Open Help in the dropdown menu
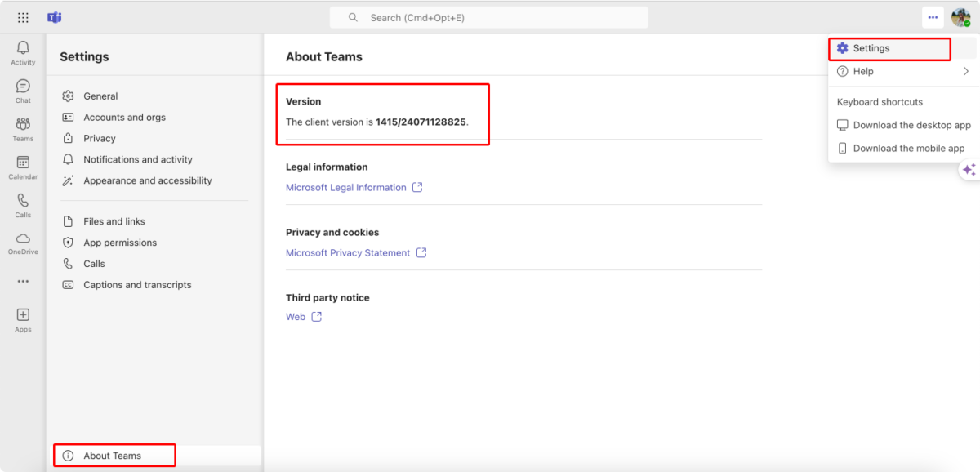This screenshot has width=980, height=472. click(x=902, y=72)
